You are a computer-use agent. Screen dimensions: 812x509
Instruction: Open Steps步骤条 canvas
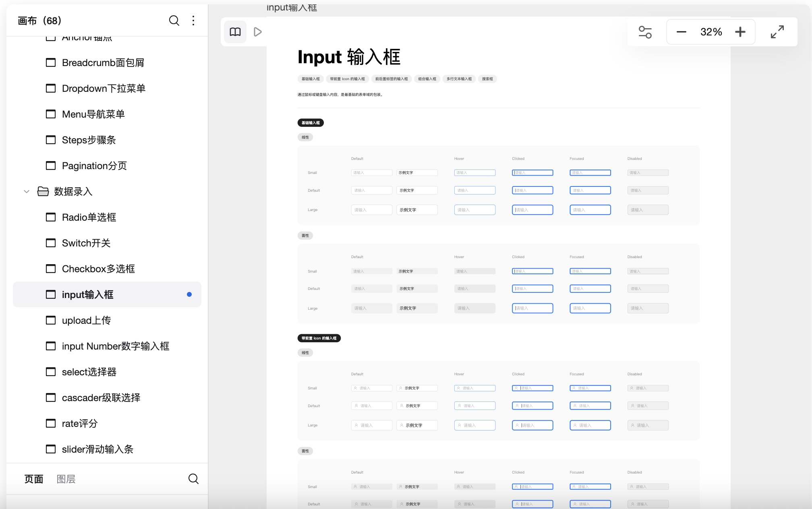click(107, 140)
